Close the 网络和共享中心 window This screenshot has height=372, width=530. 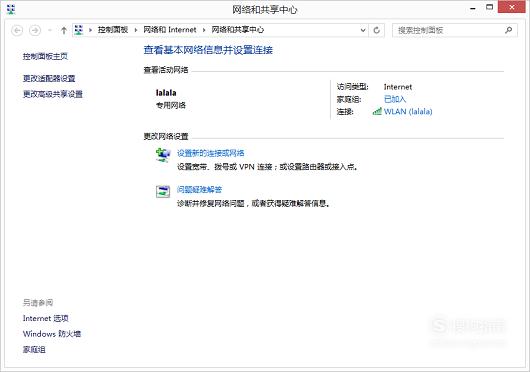(512, 7)
